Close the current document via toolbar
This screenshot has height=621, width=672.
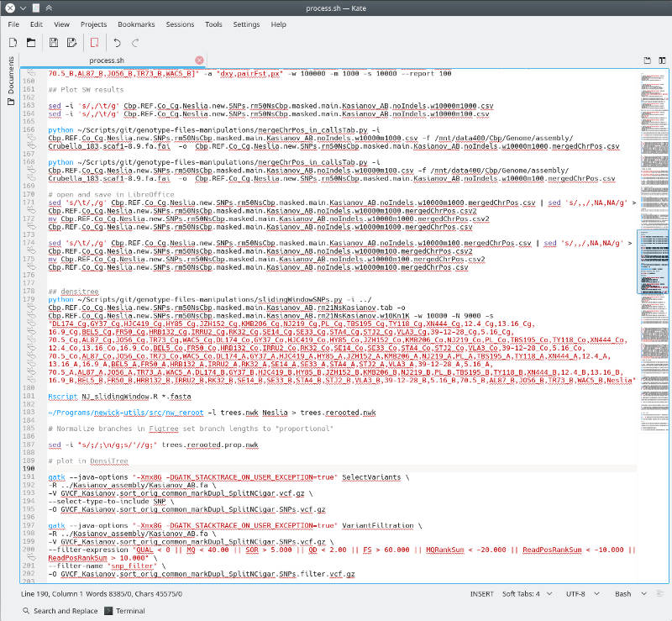(x=94, y=42)
